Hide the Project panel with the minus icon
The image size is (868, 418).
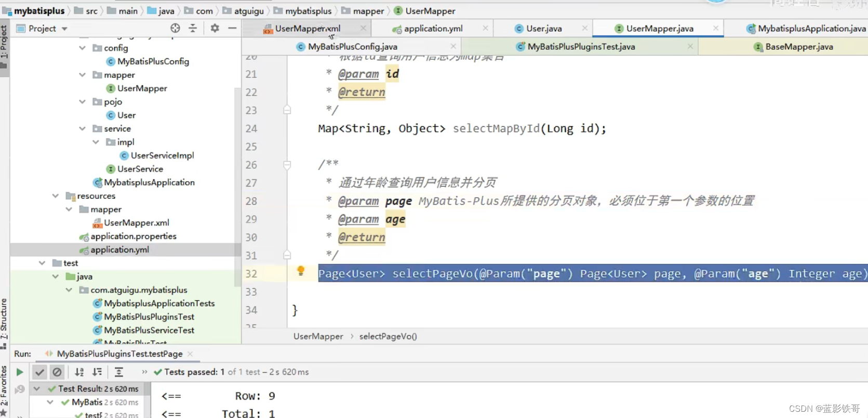point(232,28)
